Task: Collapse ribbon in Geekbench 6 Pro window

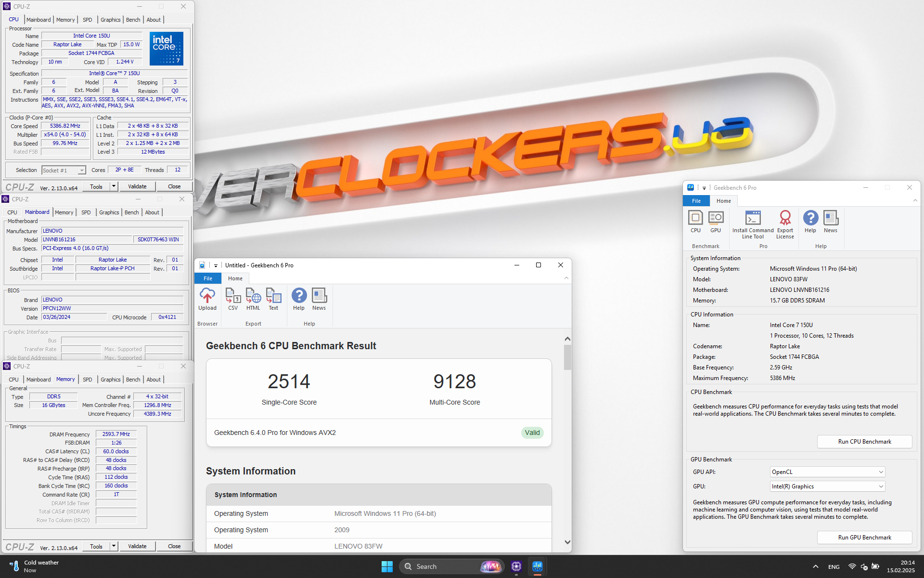Action: point(915,201)
